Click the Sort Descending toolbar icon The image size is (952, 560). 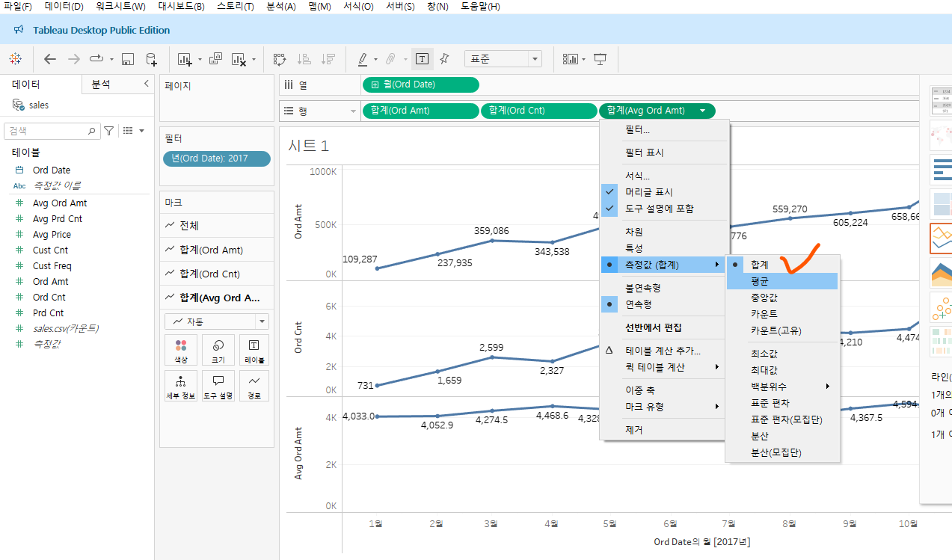click(328, 59)
